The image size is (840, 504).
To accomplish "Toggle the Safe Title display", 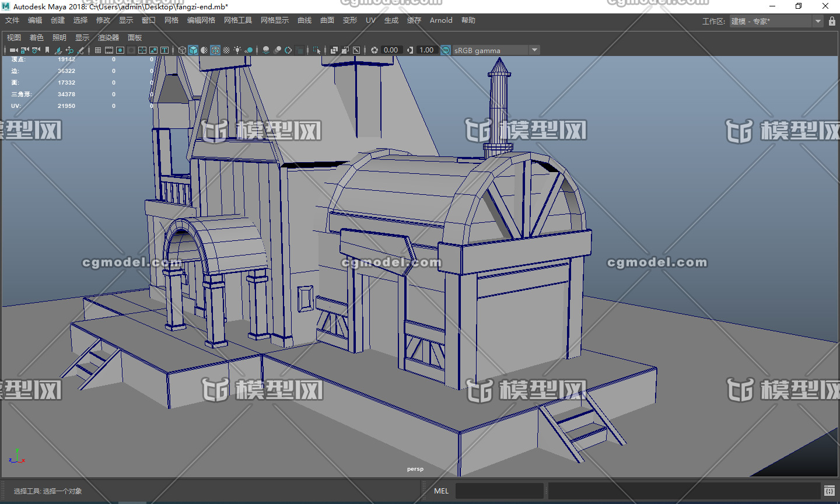I will 164,50.
